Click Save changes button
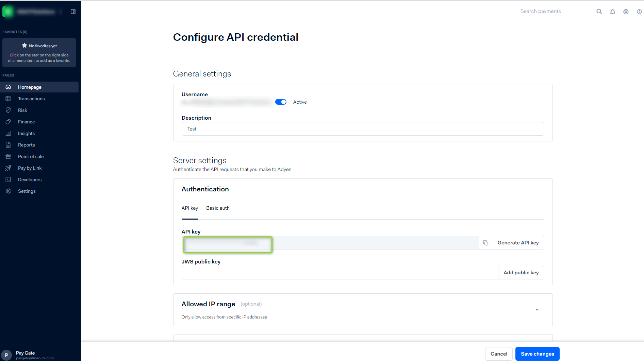 point(537,354)
